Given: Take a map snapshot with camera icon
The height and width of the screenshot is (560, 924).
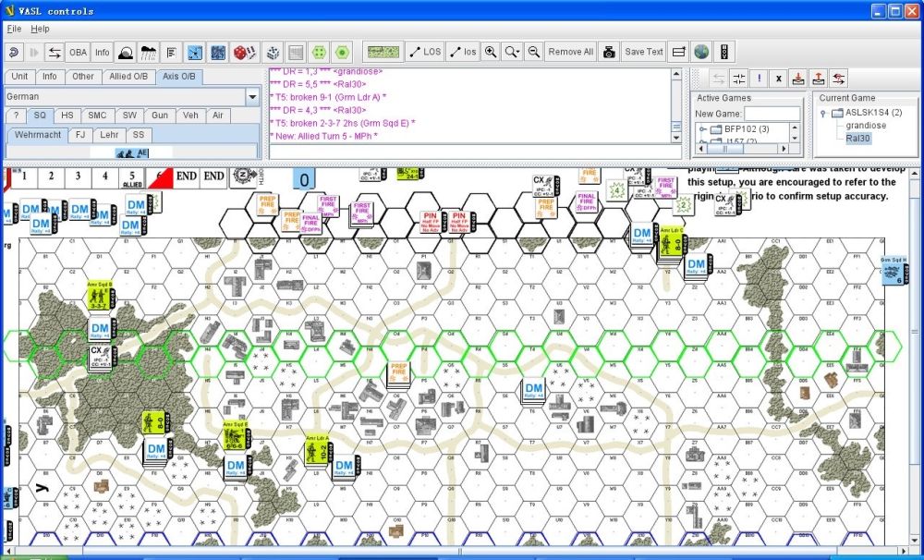Looking at the screenshot, I should 609,52.
